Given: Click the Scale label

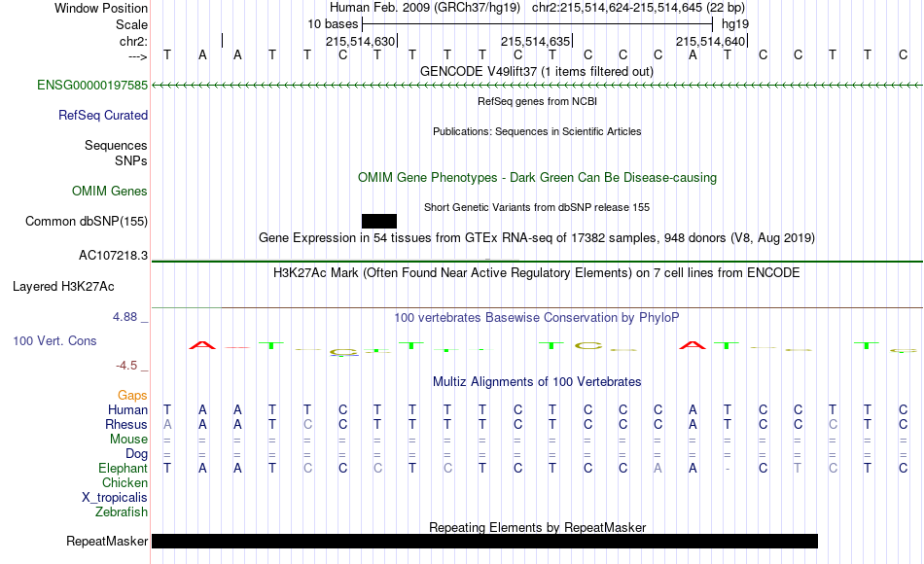Looking at the screenshot, I should pos(131,24).
